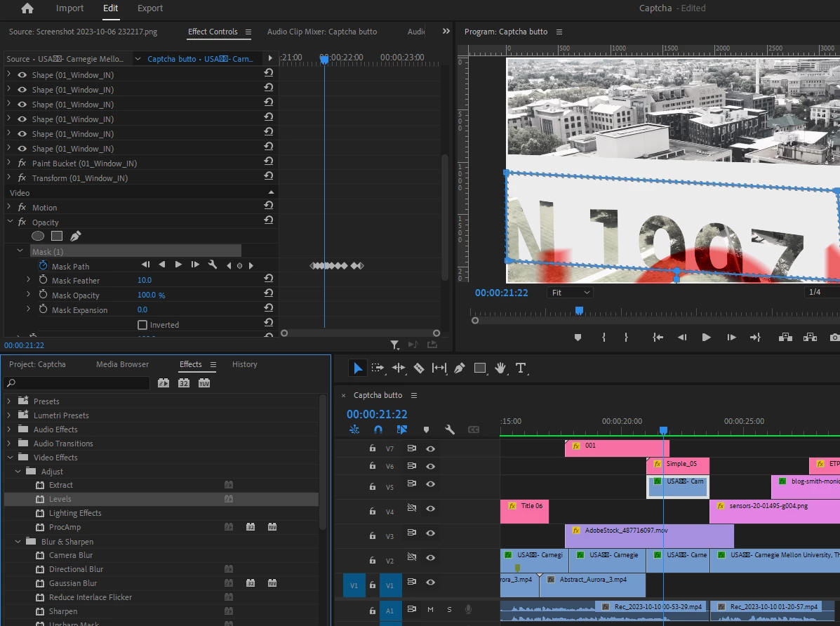Toggle V7 track output eye
The height and width of the screenshot is (626, 840).
pyautogui.click(x=431, y=448)
